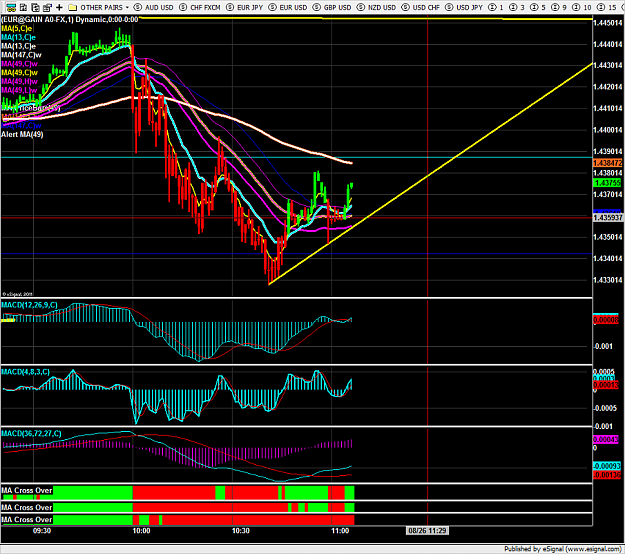Viewport: 625px width, 554px height.
Task: Click the plus (add) icon in toolbar
Action: click(59, 7)
